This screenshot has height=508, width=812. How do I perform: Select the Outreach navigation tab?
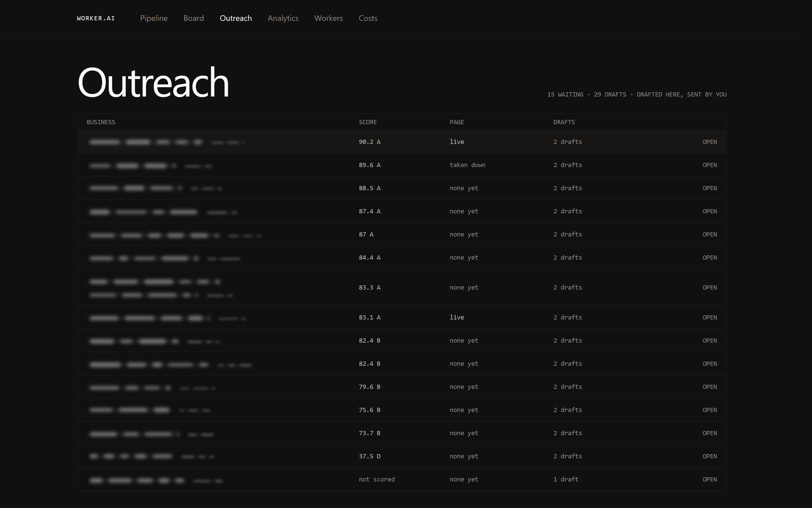click(x=235, y=18)
